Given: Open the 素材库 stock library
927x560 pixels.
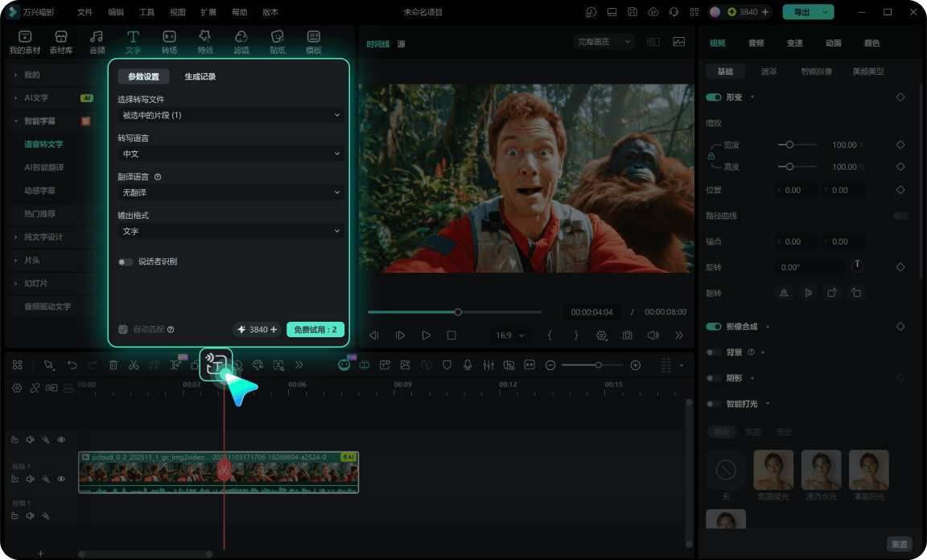Looking at the screenshot, I should [x=61, y=42].
